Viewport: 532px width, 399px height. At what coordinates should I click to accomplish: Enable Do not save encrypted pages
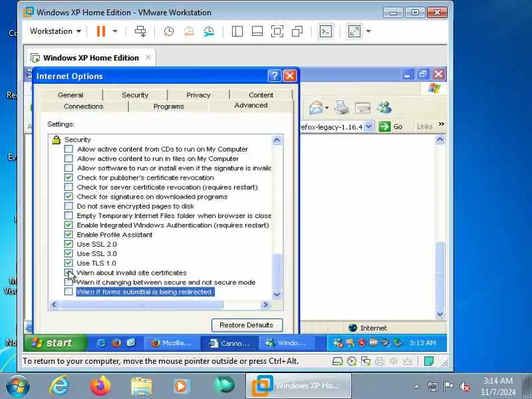coord(68,206)
